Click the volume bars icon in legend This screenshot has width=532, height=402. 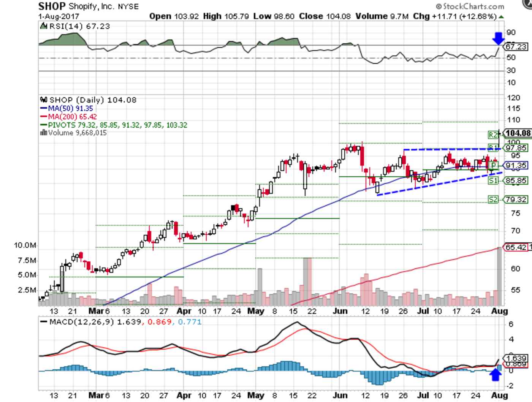pyautogui.click(x=44, y=133)
